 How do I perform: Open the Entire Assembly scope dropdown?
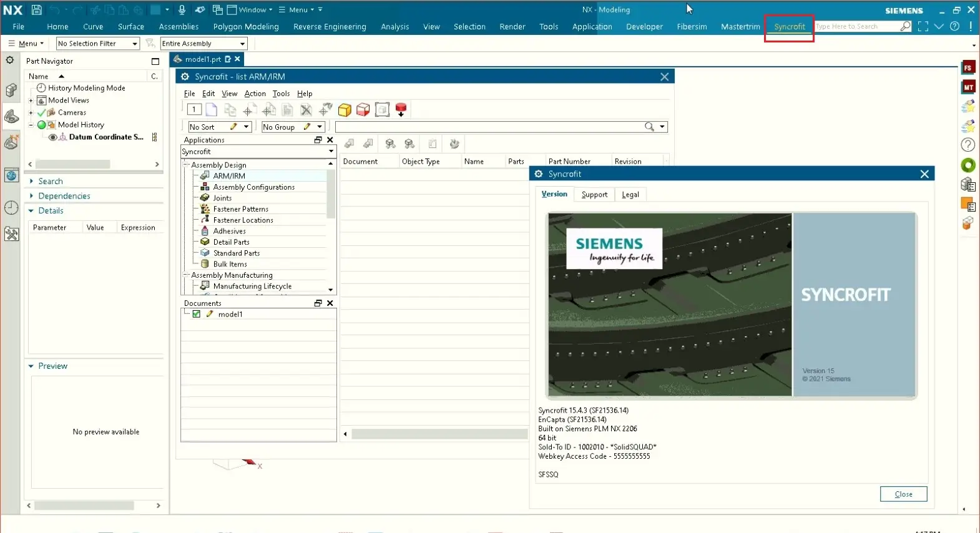203,44
